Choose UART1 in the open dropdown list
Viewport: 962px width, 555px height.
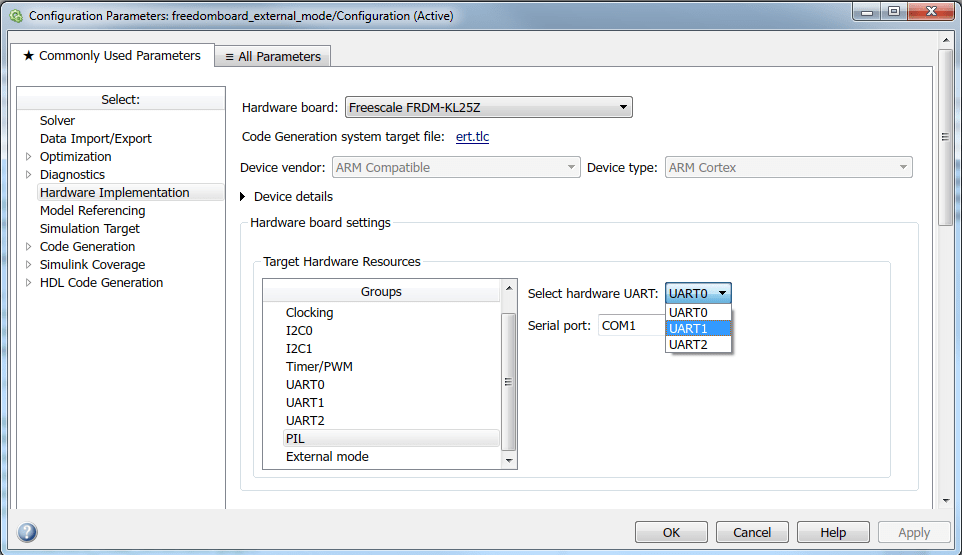click(x=698, y=328)
